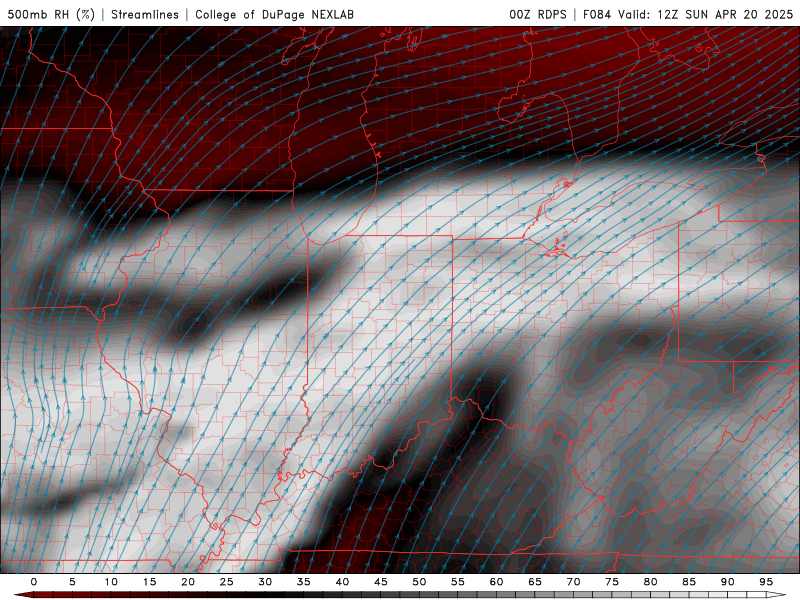Click the "F084" forecast hour text
This screenshot has height=600, width=800.
click(597, 14)
